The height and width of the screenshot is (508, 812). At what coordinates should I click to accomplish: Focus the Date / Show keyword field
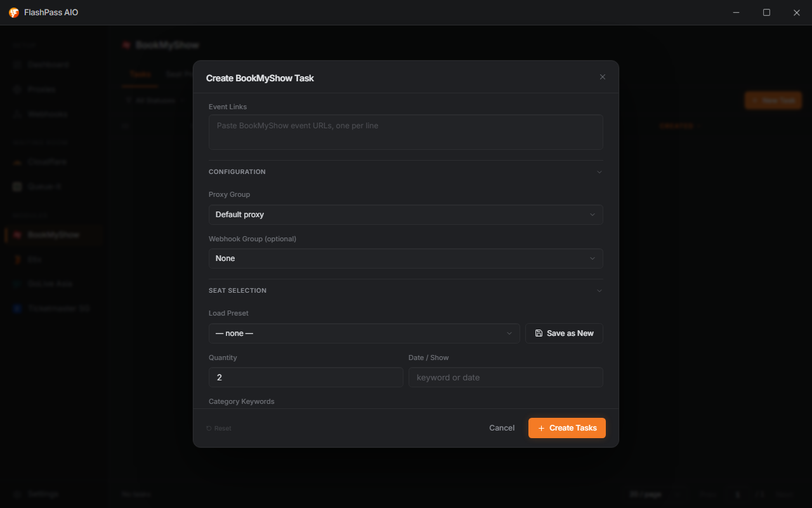point(506,377)
